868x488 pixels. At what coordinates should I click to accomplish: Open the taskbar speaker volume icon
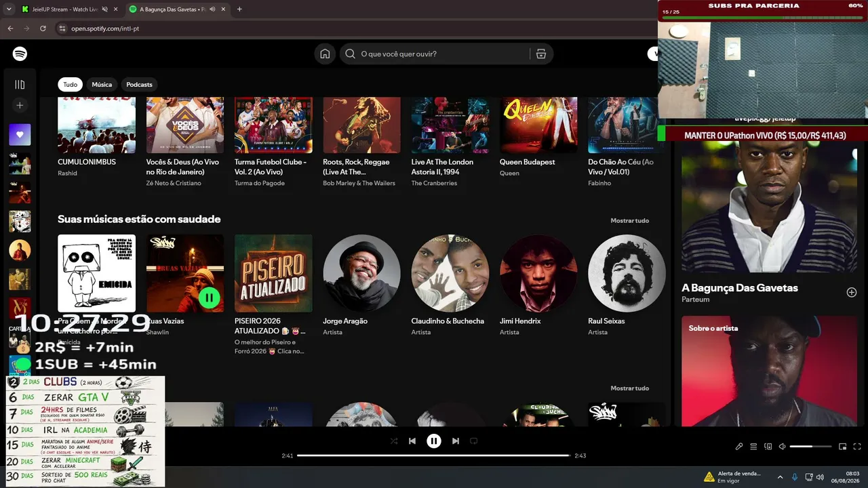(820, 477)
